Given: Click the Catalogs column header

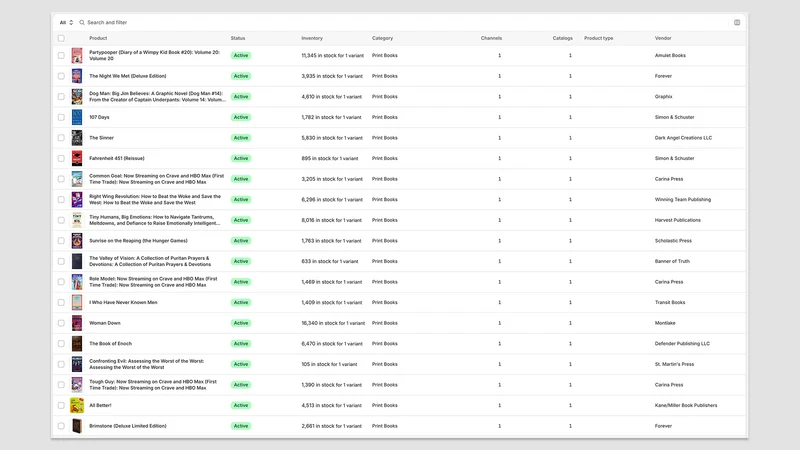Looking at the screenshot, I should pos(562,38).
